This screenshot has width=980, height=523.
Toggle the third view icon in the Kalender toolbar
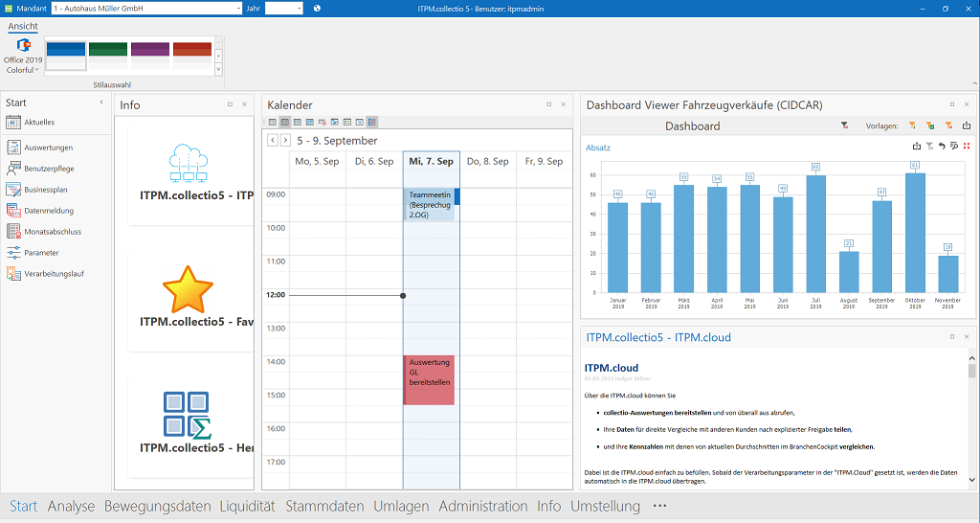[298, 122]
